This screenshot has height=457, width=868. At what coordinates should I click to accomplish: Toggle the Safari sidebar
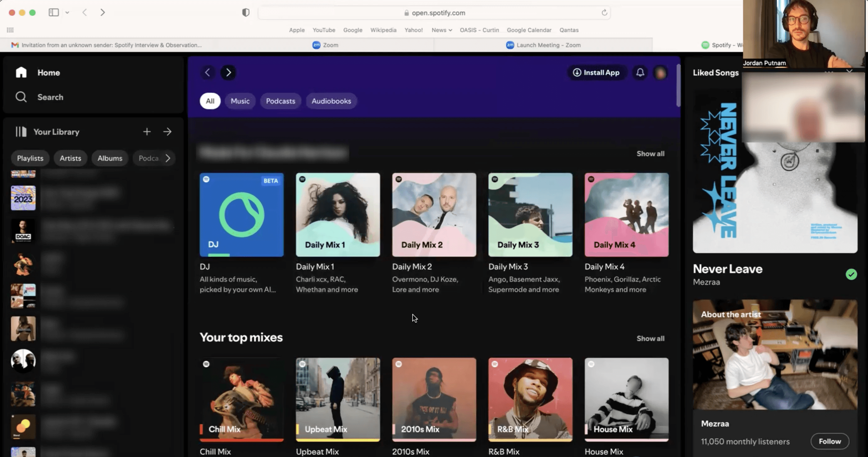(53, 12)
